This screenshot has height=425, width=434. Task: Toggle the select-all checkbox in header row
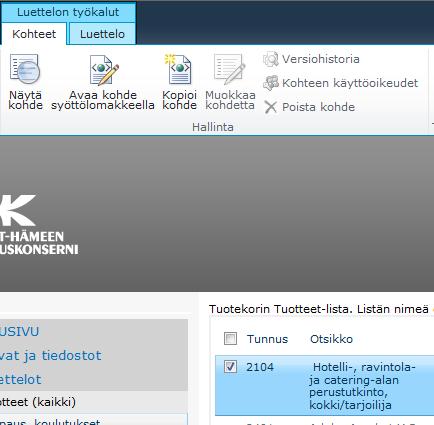[230, 339]
